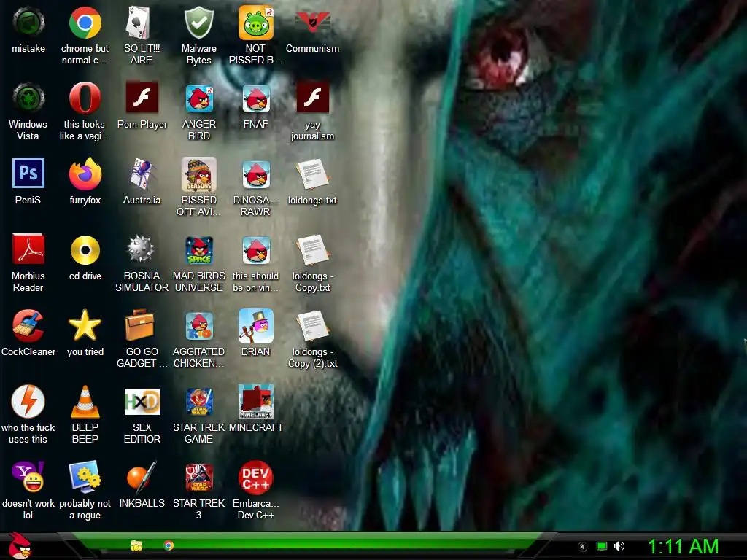Click the Morbius Reader PDF icon
Screen dimensions: 747x560
[x=28, y=249]
